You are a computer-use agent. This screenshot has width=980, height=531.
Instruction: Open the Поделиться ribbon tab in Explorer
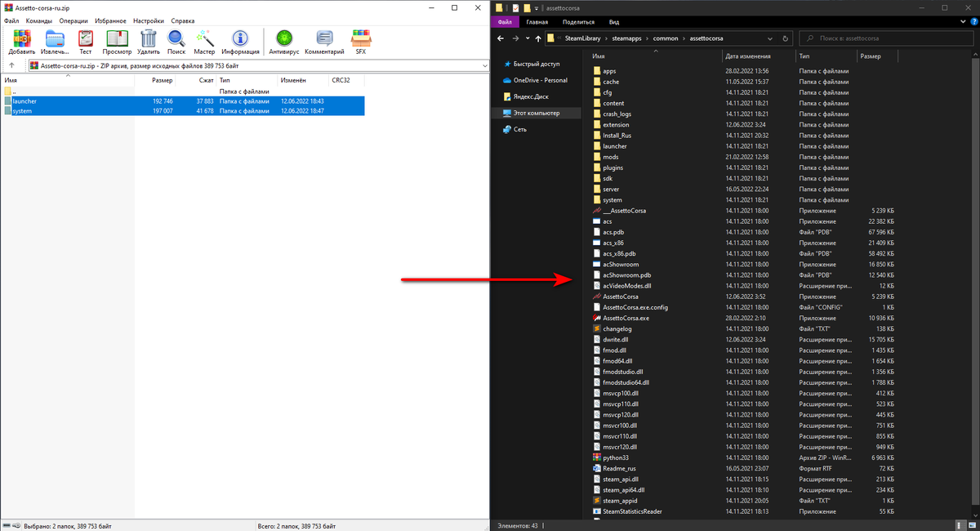579,22
